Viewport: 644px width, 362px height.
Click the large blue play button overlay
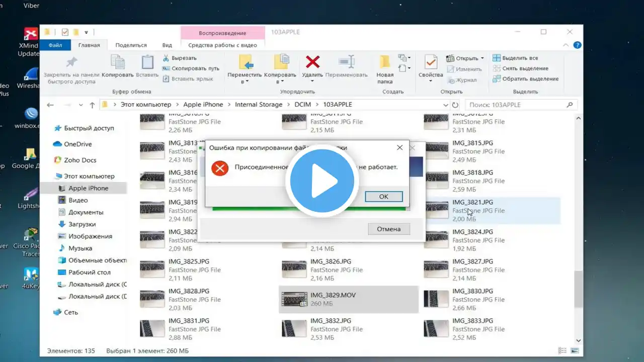(x=321, y=180)
